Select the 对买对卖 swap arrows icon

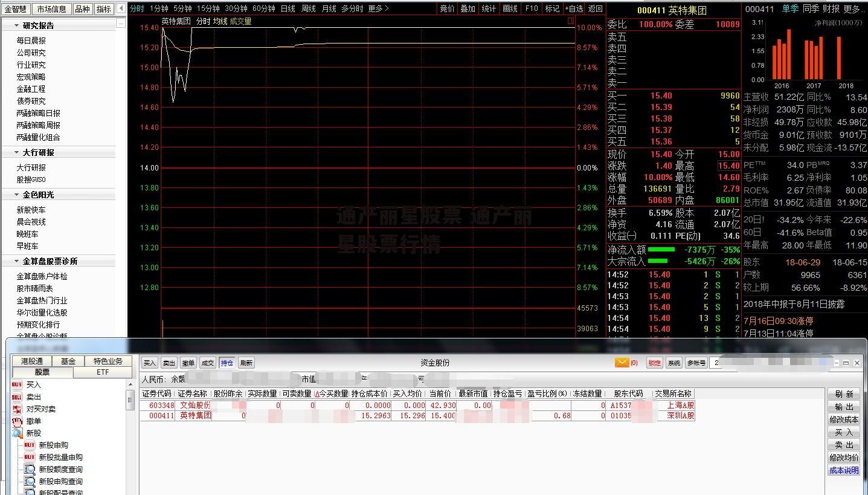click(17, 409)
